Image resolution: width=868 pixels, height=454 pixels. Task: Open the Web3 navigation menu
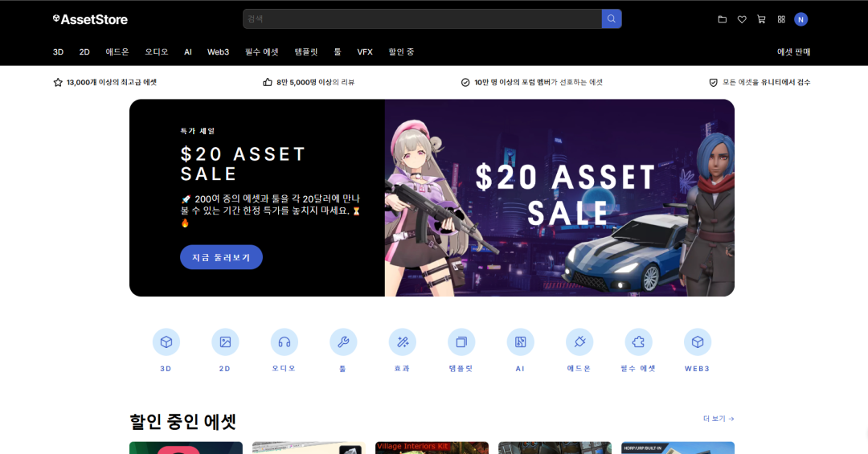[x=218, y=52]
